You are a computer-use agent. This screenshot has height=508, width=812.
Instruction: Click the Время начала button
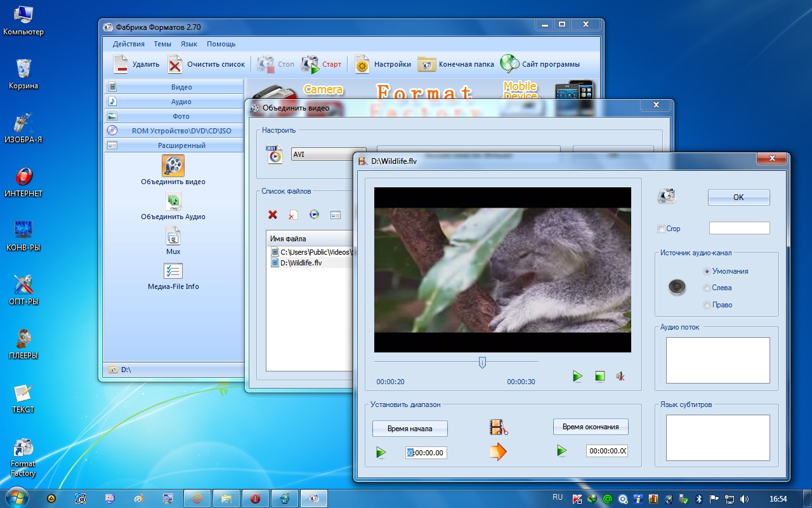(x=410, y=429)
